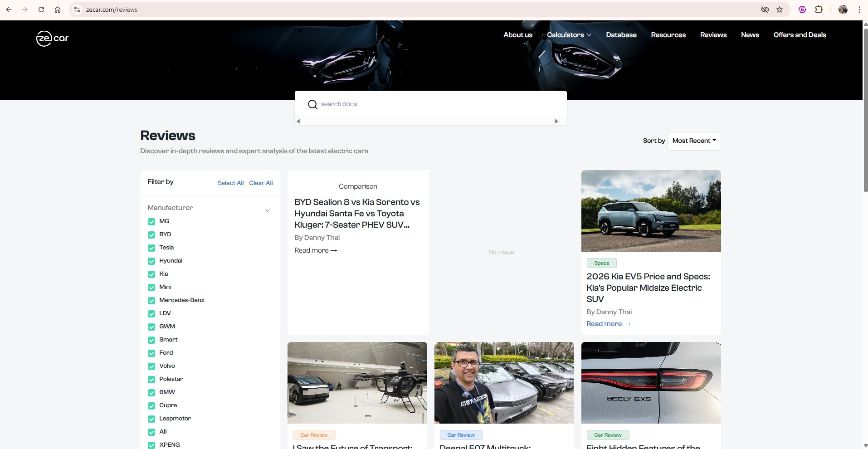Uncheck the Mercedes-Benz filter checkbox
The height and width of the screenshot is (449, 868).
tap(151, 301)
